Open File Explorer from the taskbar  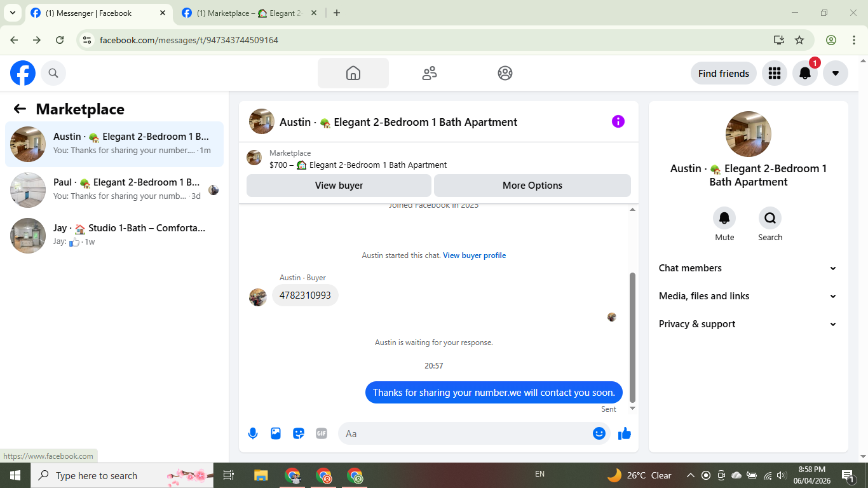pyautogui.click(x=261, y=475)
